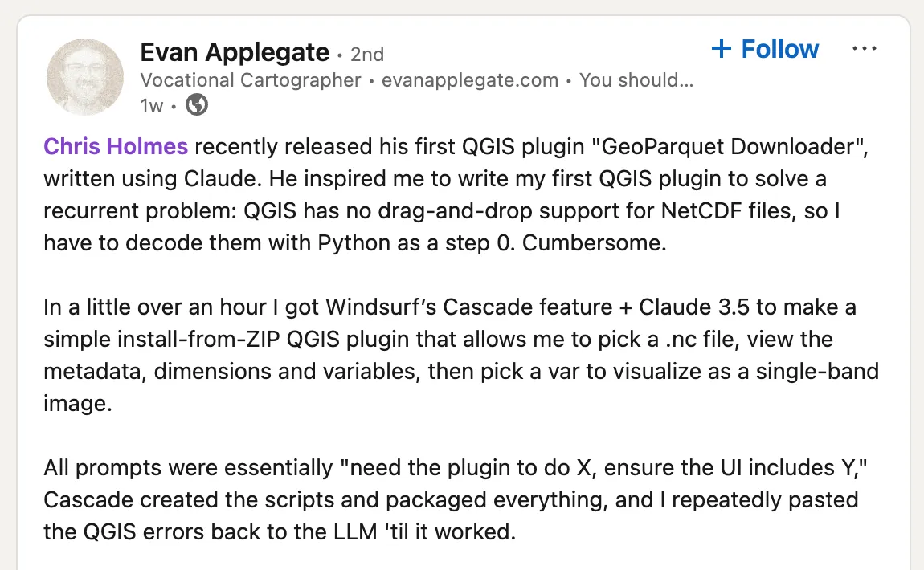
Task: Open the three-dot post options menu
Action: click(864, 49)
